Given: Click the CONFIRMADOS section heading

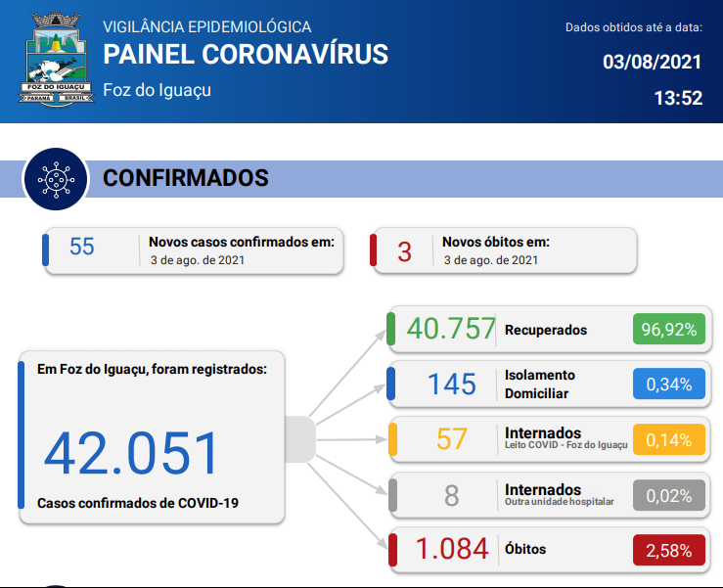Looking at the screenshot, I should 185,178.
